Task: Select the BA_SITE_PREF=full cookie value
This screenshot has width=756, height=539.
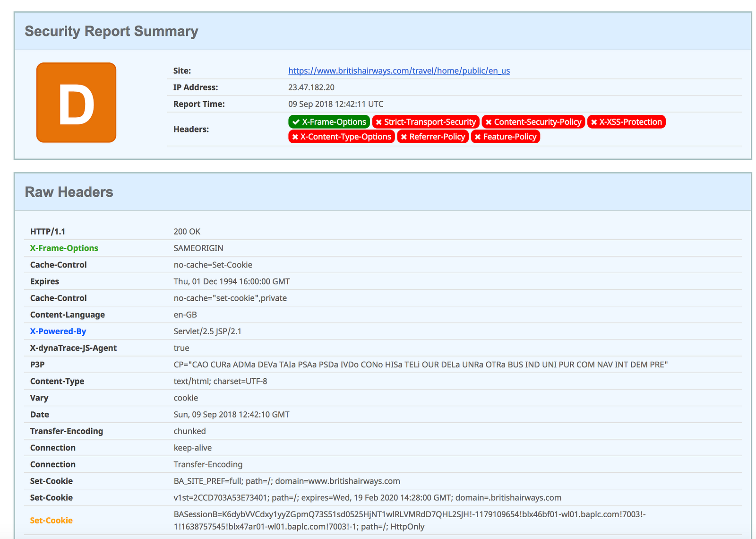Action: click(x=287, y=481)
